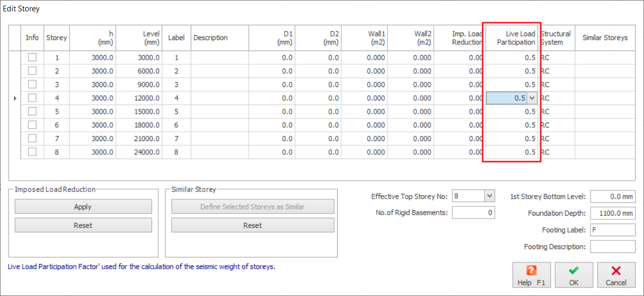Reset the Imposed Load Reduction
The height and width of the screenshot is (296, 644).
83,225
